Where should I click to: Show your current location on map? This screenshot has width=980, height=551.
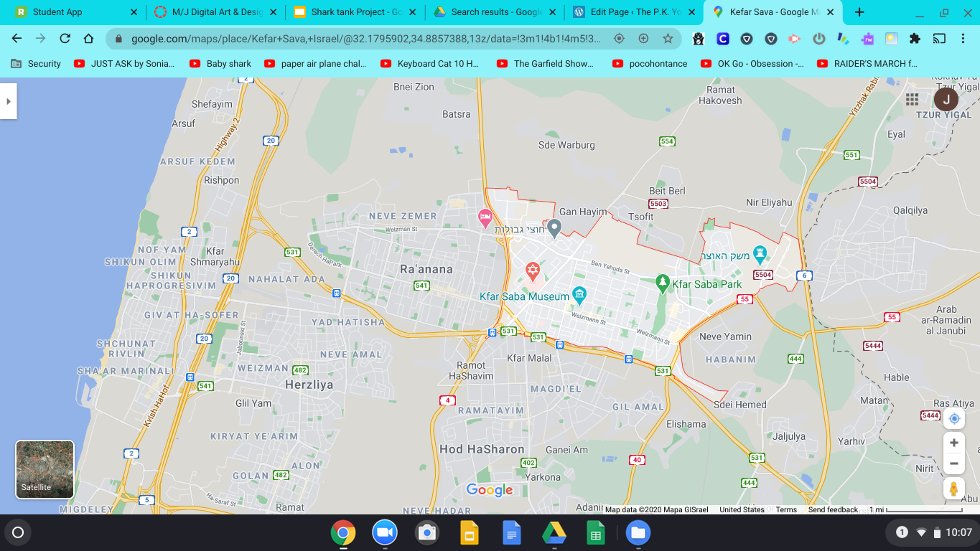(953, 418)
